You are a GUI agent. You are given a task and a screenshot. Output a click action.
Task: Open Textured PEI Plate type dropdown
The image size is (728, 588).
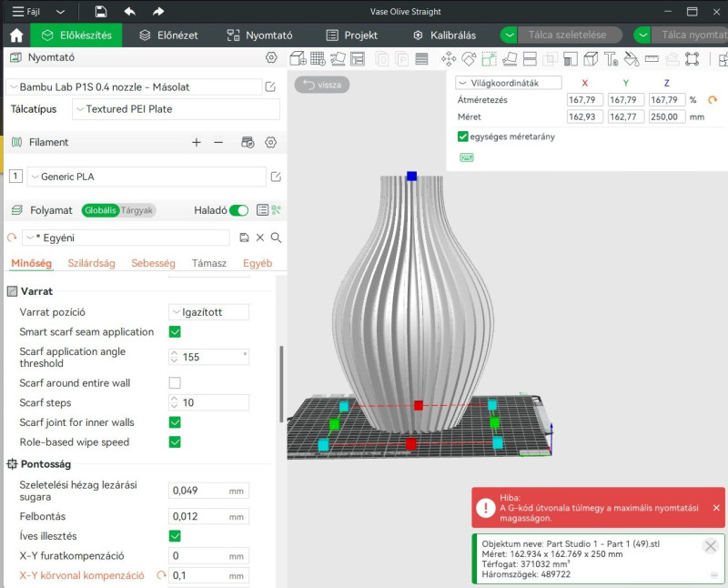[x=176, y=109]
